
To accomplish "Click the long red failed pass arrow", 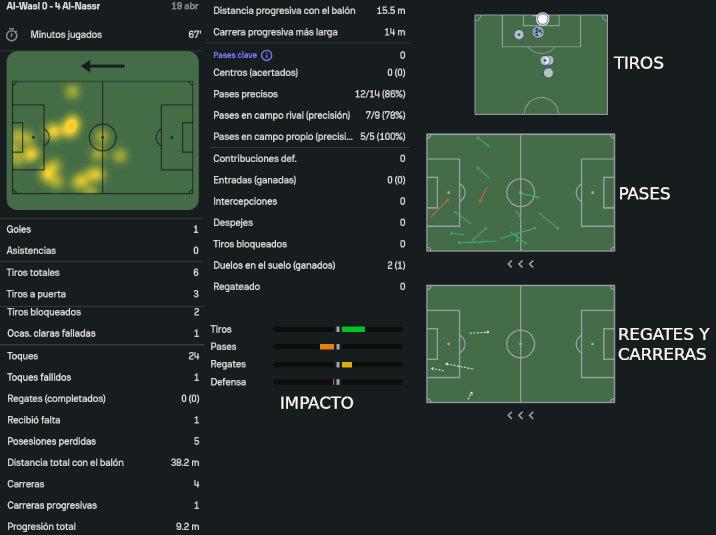I will click(440, 208).
